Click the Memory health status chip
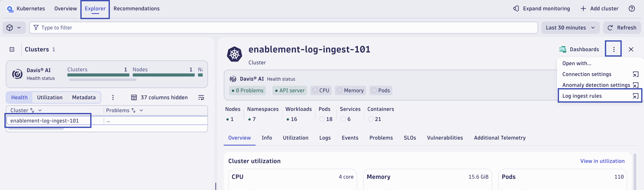The height and width of the screenshot is (190, 644). click(350, 90)
